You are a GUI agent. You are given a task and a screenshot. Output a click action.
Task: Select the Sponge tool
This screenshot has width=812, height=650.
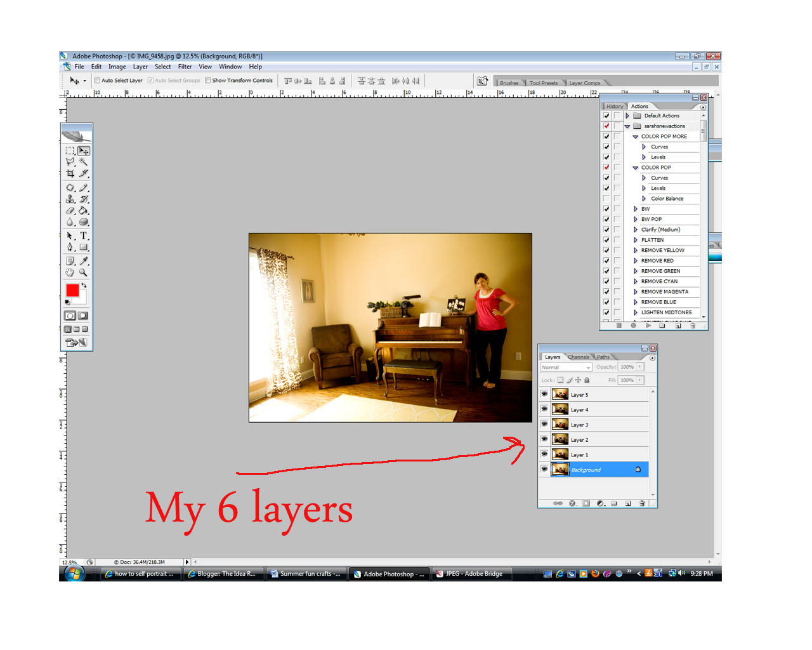(84, 222)
